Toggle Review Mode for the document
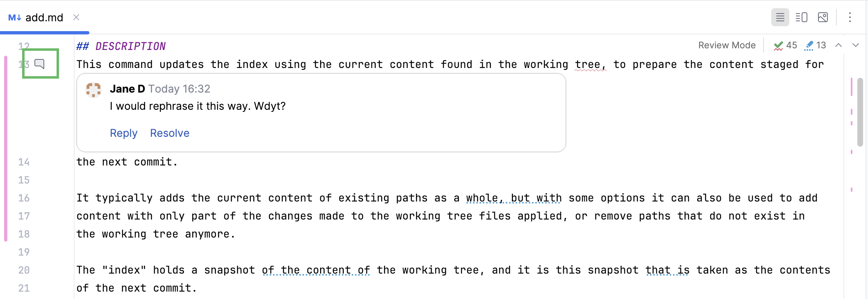 (727, 45)
